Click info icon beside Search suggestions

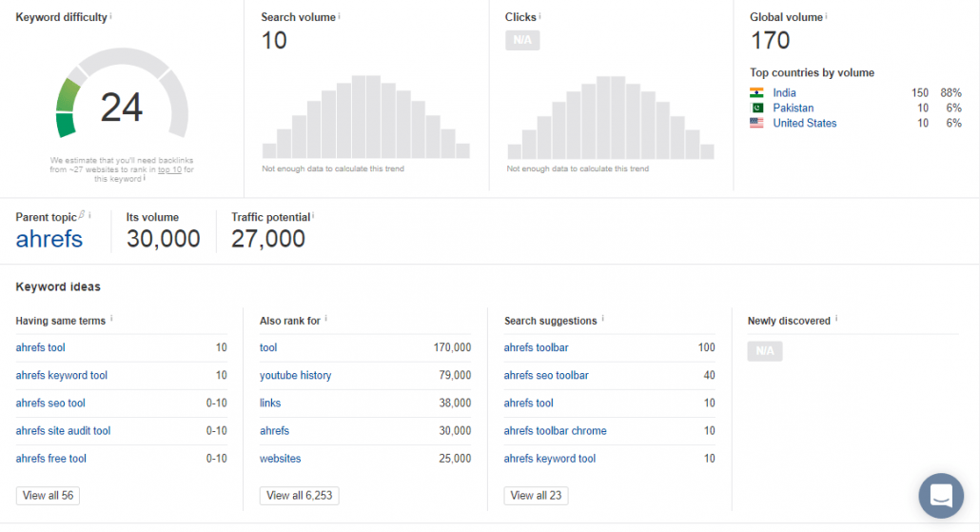(602, 319)
